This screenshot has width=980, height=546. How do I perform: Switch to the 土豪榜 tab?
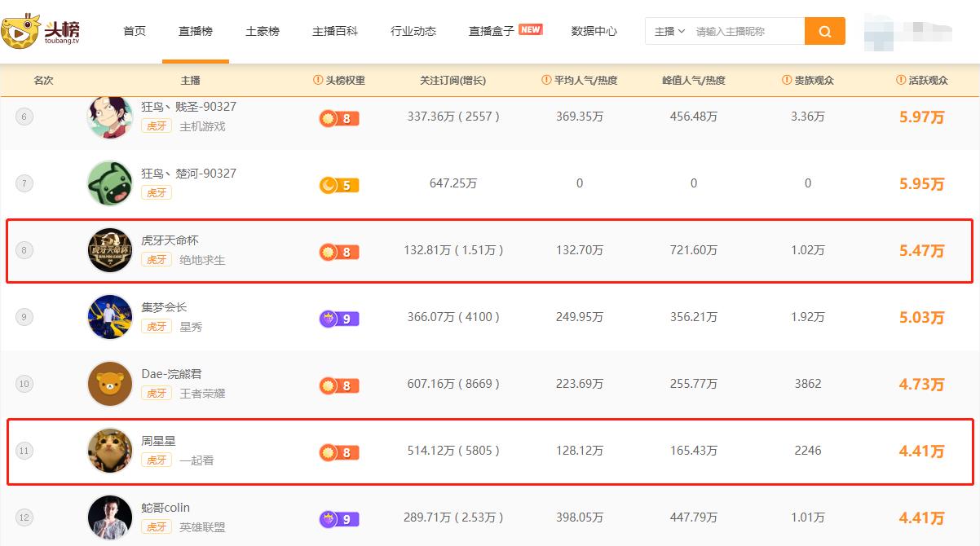(x=263, y=32)
